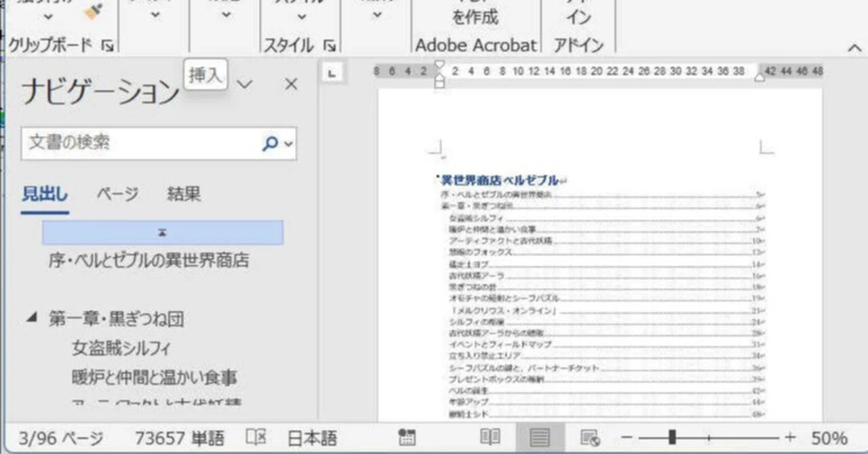Switch to Read Mode view
The width and height of the screenshot is (868, 454).
pos(490,438)
